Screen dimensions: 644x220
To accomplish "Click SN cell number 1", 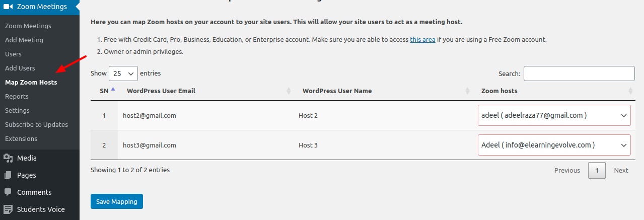I will click(104, 115).
